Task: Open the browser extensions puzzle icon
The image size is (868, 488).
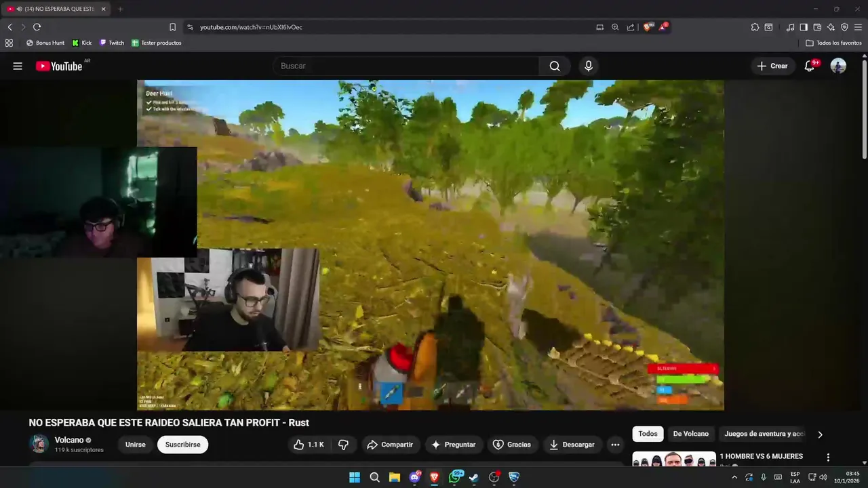Action: (x=755, y=27)
